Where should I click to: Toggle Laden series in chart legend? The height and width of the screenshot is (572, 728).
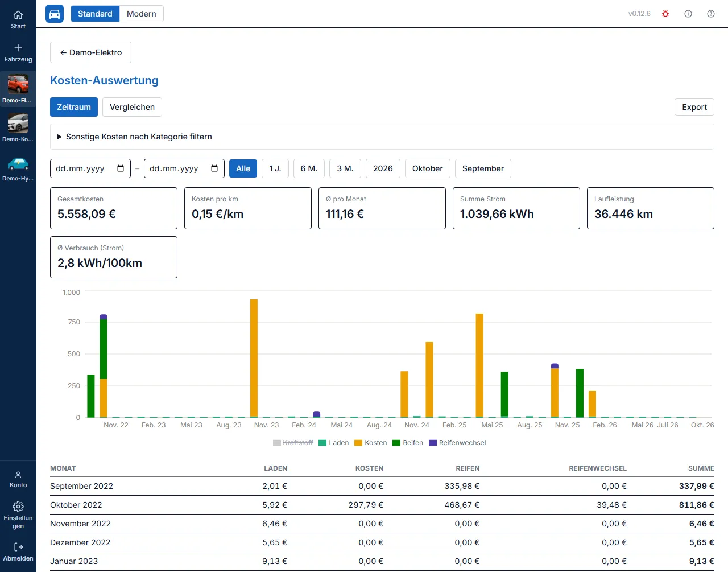334,443
